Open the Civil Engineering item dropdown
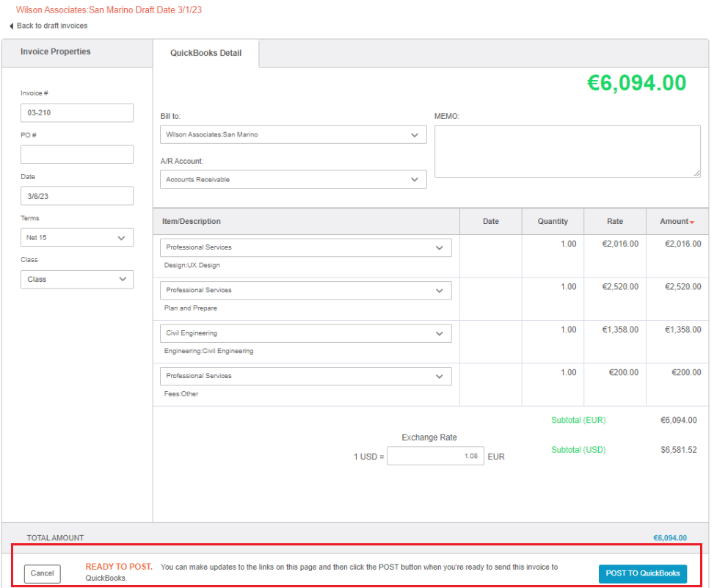The width and height of the screenshot is (717, 588). pos(305,333)
